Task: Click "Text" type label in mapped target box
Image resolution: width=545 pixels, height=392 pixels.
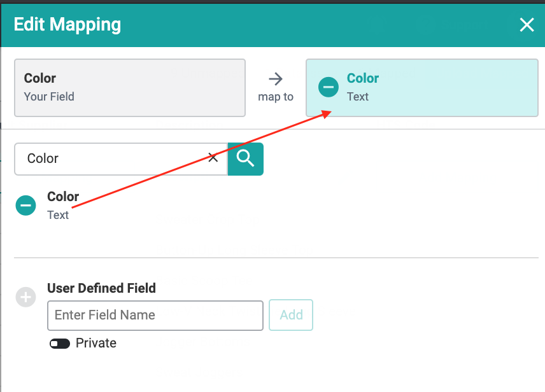Action: (358, 97)
